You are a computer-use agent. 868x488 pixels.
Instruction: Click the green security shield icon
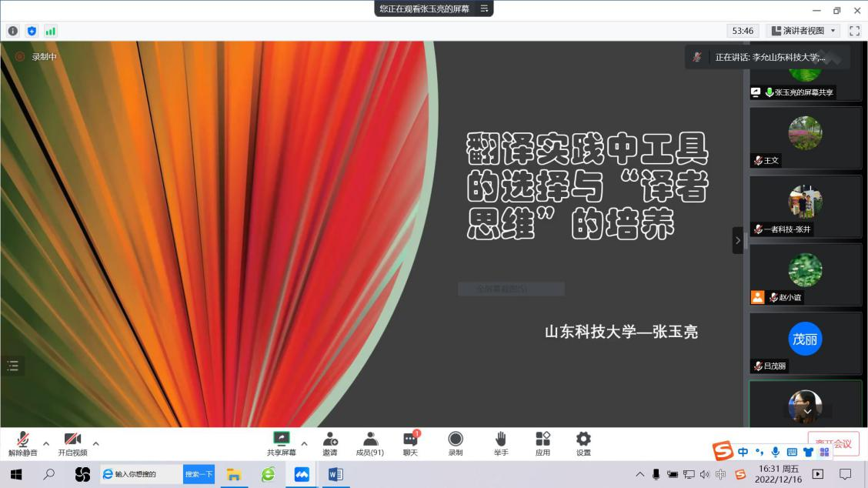32,31
